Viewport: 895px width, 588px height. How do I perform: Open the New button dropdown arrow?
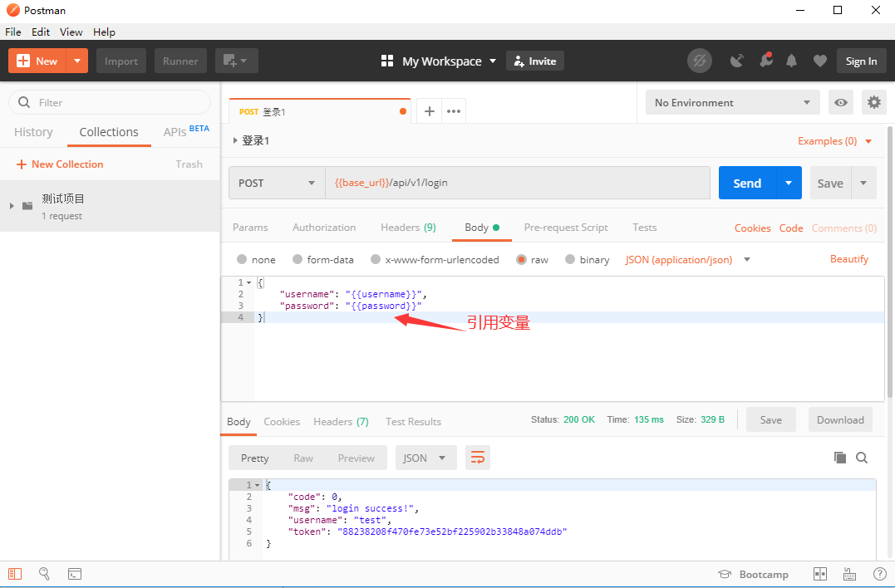click(x=77, y=61)
